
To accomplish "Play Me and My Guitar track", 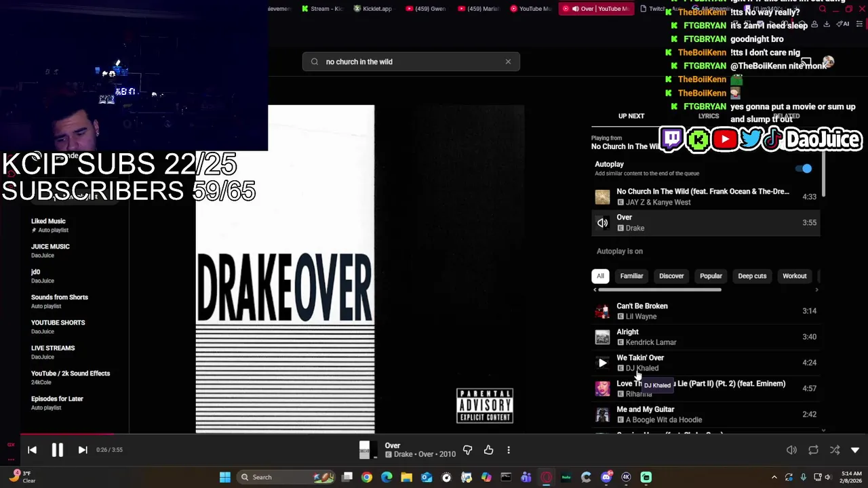I will pyautogui.click(x=705, y=414).
